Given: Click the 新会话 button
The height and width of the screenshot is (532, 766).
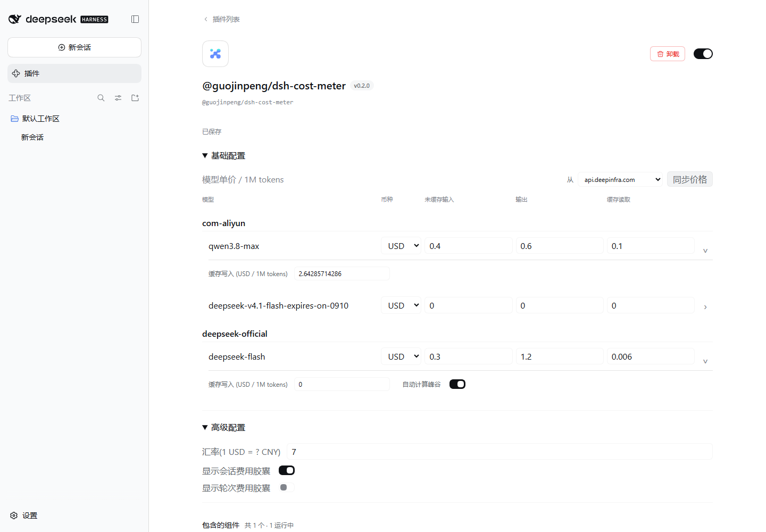Looking at the screenshot, I should point(74,47).
